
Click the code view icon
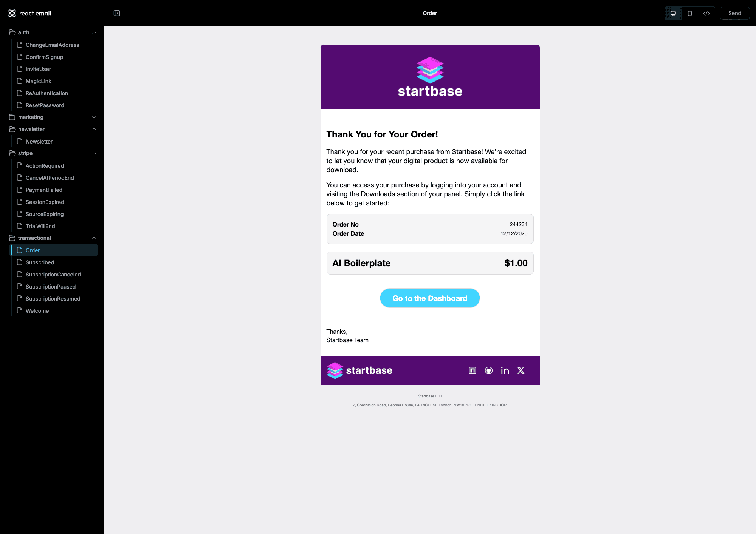click(706, 13)
